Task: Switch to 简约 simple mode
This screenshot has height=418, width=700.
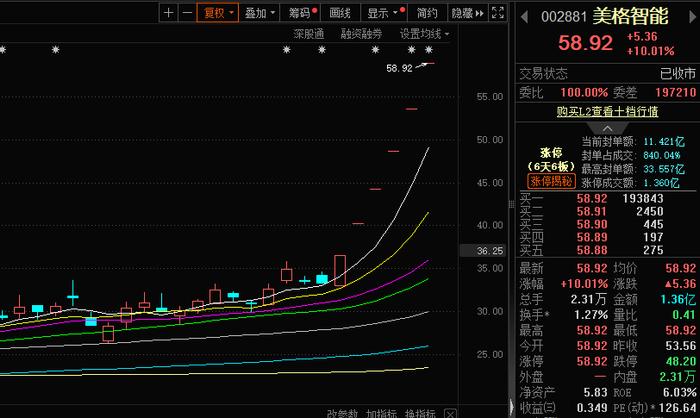Action: [x=427, y=13]
